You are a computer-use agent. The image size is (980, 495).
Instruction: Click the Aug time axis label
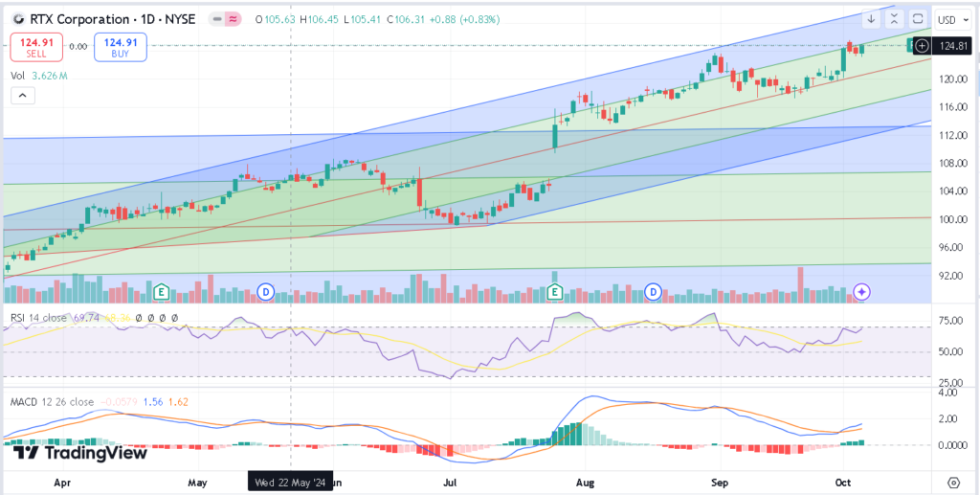[585, 483]
